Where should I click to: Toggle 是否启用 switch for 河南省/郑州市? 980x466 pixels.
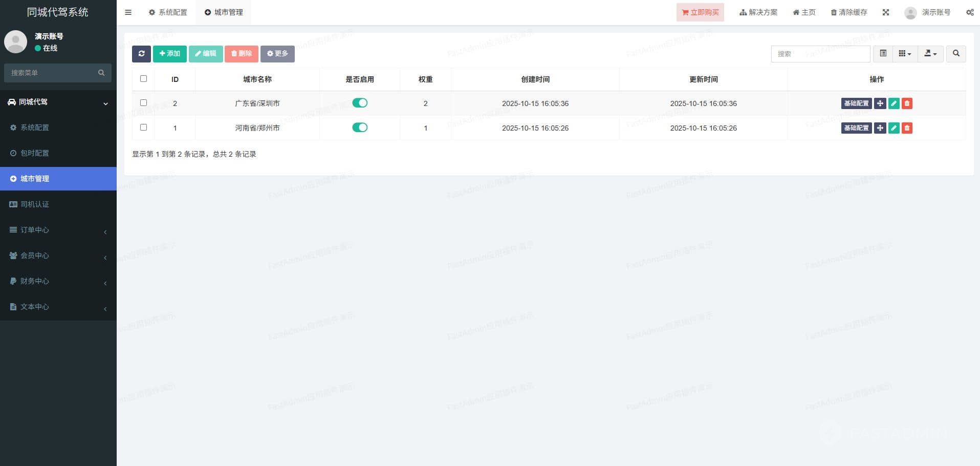coord(360,128)
